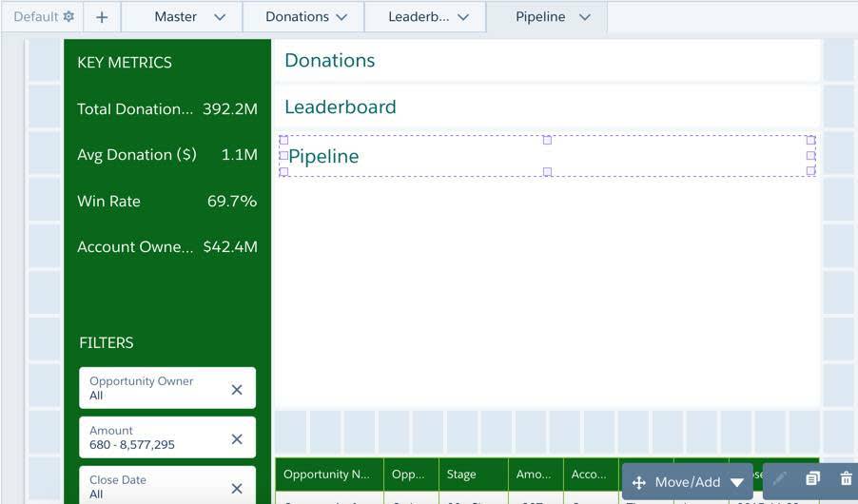Click the Amo... column header

tap(536, 475)
